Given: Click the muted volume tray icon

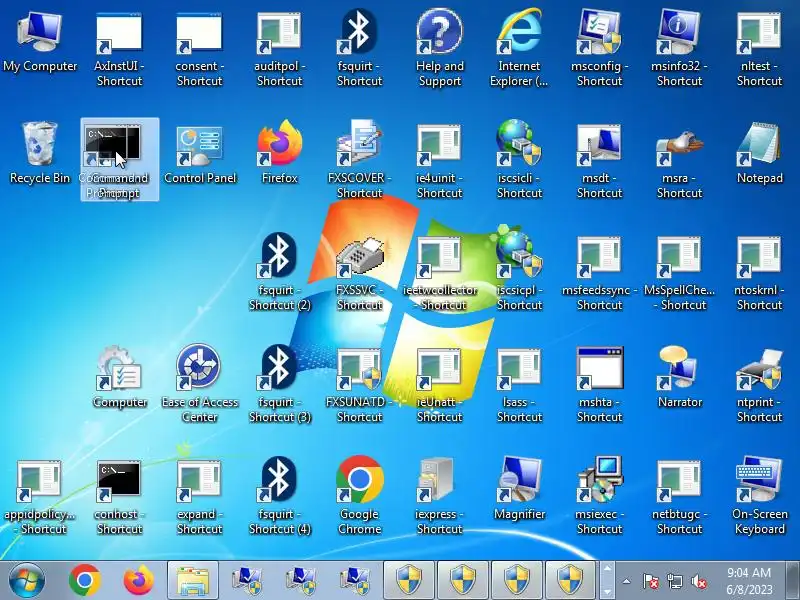Looking at the screenshot, I should (x=698, y=581).
